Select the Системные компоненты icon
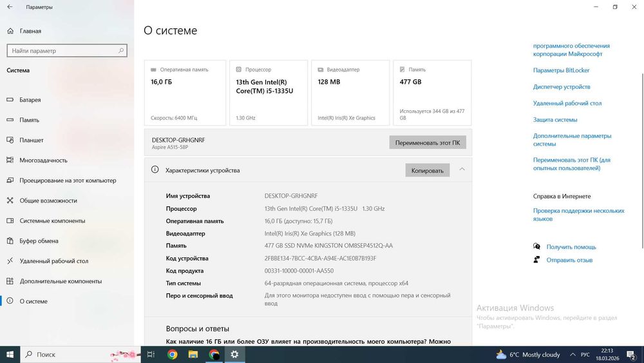 [x=10, y=221]
